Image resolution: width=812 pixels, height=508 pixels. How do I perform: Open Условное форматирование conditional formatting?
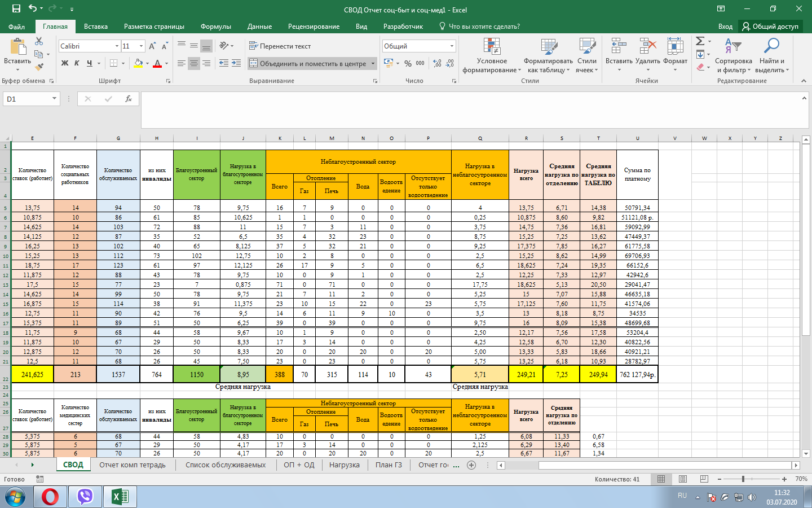492,55
